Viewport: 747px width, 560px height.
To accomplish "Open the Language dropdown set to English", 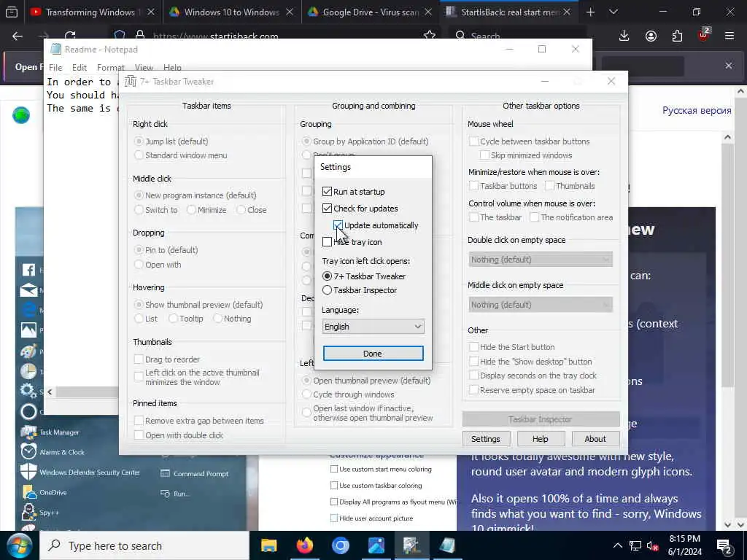I will pos(373,327).
